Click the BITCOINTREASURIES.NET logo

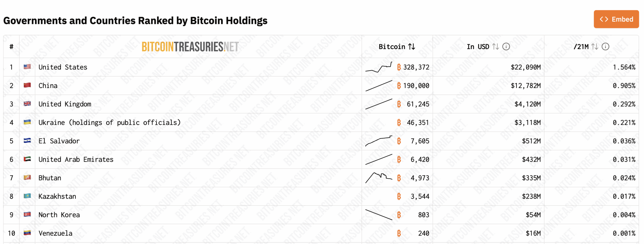pos(190,46)
